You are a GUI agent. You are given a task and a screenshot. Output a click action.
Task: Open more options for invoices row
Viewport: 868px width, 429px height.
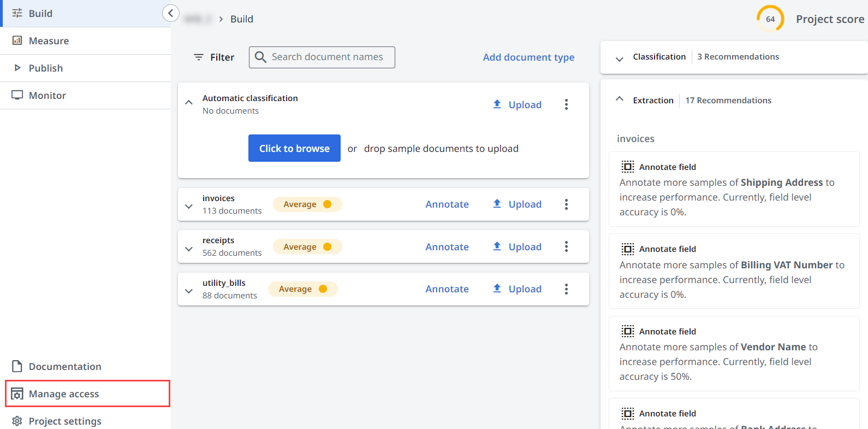click(x=566, y=204)
